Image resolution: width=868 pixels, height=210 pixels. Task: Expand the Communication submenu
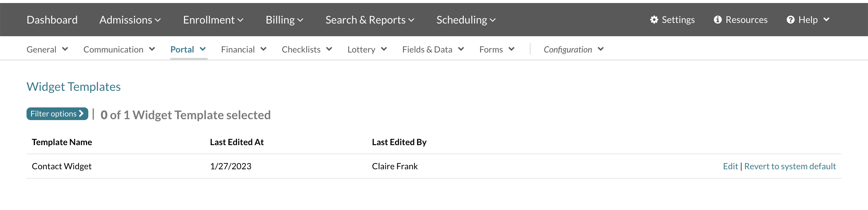coord(119,49)
